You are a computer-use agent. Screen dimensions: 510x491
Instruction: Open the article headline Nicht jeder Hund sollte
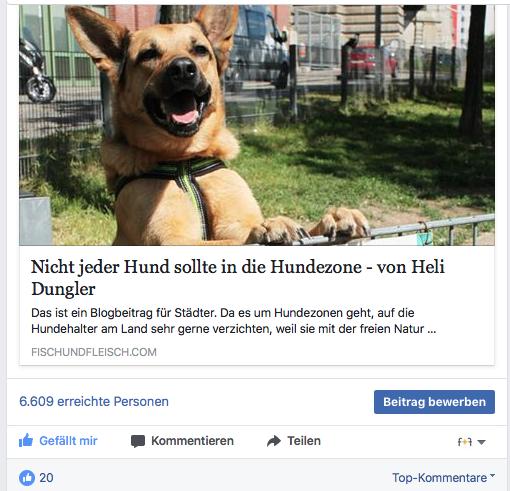coord(238,277)
